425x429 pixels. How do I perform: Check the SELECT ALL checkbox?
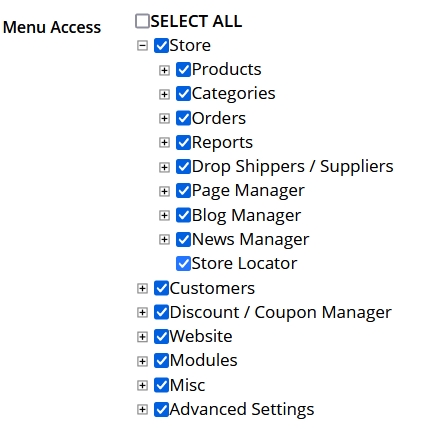(x=142, y=21)
